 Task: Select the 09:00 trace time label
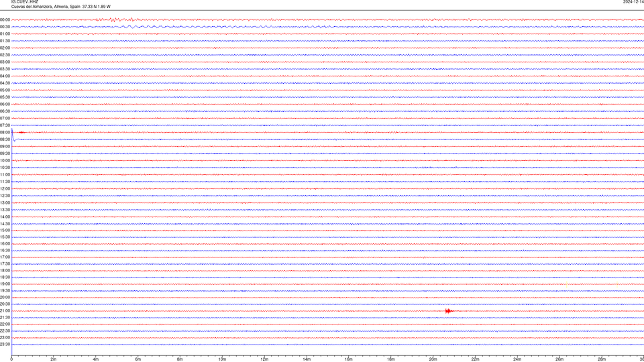[5, 147]
